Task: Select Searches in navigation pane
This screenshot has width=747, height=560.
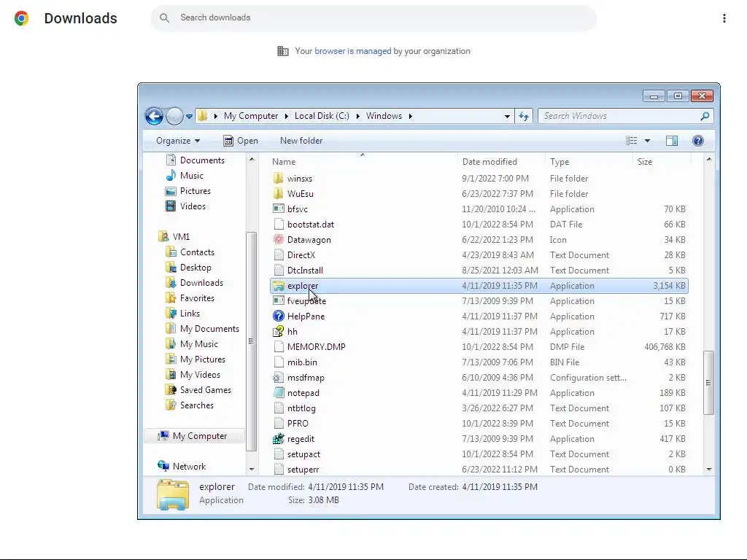Action: 189,405
